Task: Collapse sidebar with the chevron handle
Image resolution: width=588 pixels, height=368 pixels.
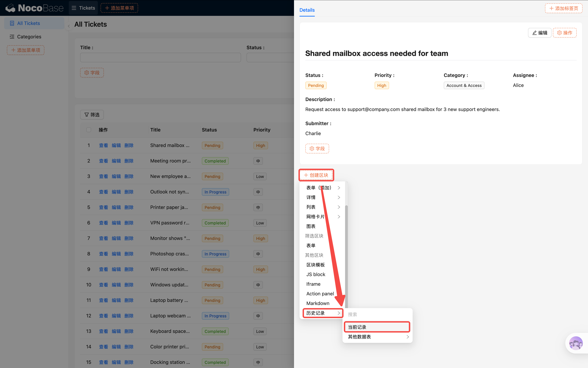Action: 69,26
